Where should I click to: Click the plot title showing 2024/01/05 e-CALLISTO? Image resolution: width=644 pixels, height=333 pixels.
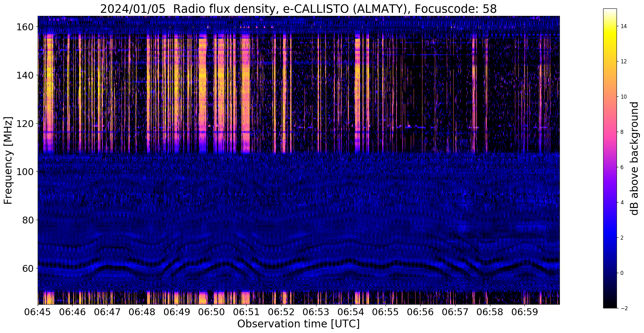point(298,9)
